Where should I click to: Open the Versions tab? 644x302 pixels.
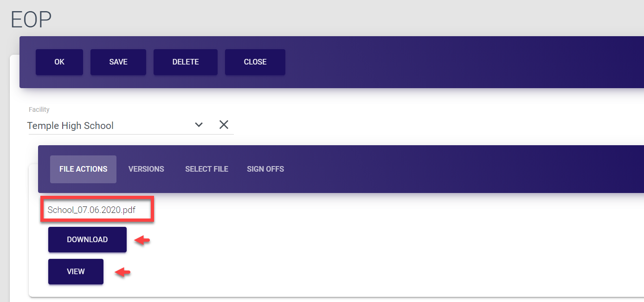pyautogui.click(x=146, y=169)
